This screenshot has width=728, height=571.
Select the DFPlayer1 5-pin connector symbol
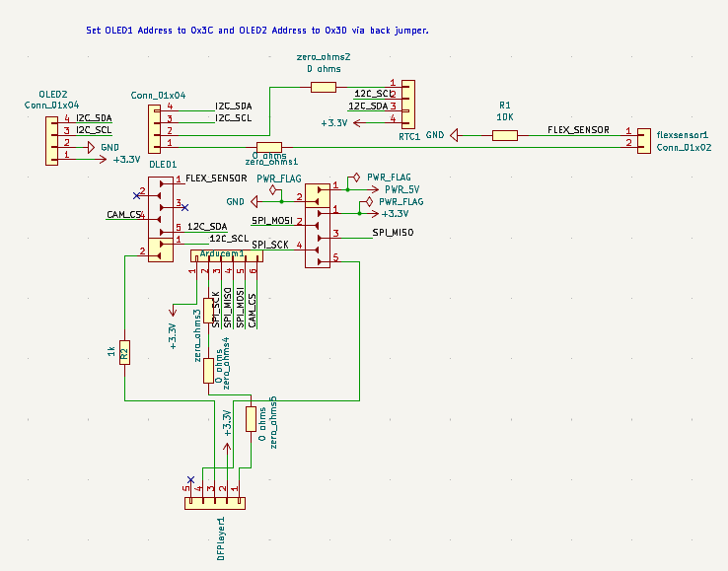click(x=215, y=503)
